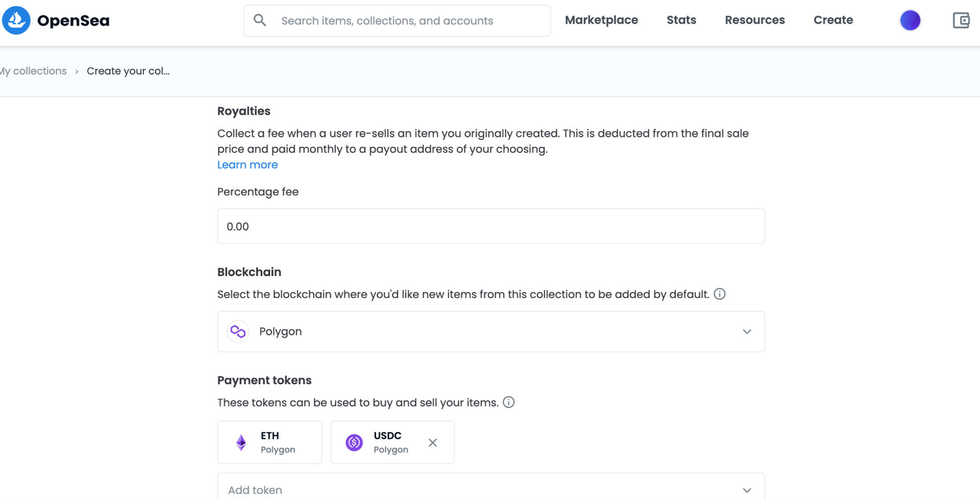Focus the Percentage fee input field
The height and width of the screenshot is (500, 980).
[490, 227]
